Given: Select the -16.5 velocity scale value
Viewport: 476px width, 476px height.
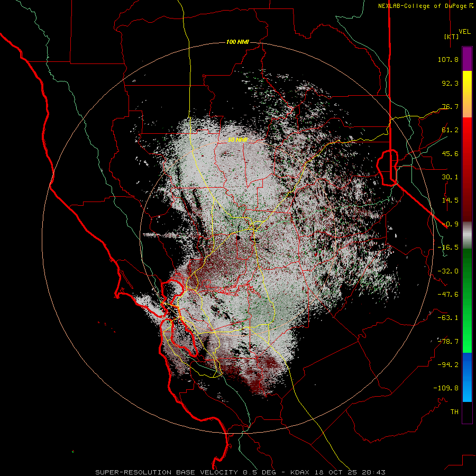Looking at the screenshot, I should 448,248.
